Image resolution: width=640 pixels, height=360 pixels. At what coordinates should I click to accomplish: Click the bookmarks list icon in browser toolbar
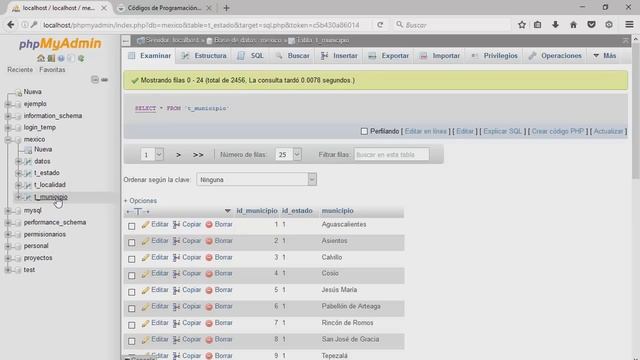[538, 25]
